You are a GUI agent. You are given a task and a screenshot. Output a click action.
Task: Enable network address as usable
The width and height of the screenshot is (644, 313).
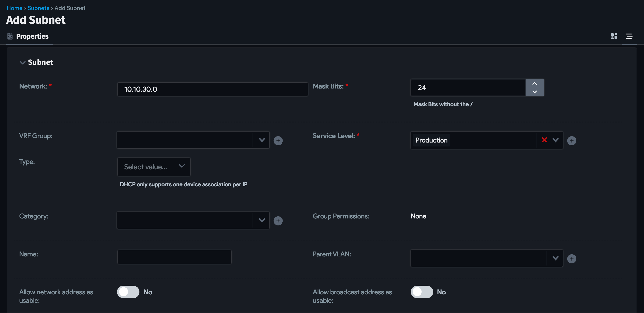[128, 292]
